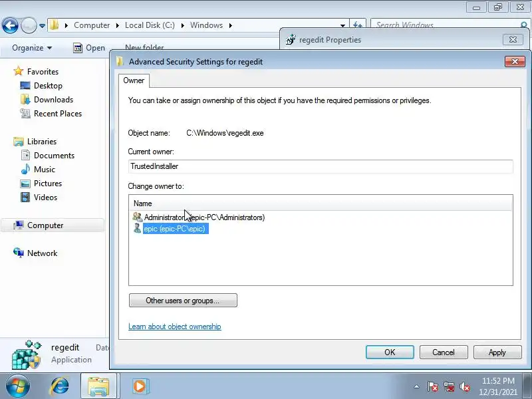The image size is (532, 399).
Task: Click the muted volume speaker icon
Action: pos(465,386)
